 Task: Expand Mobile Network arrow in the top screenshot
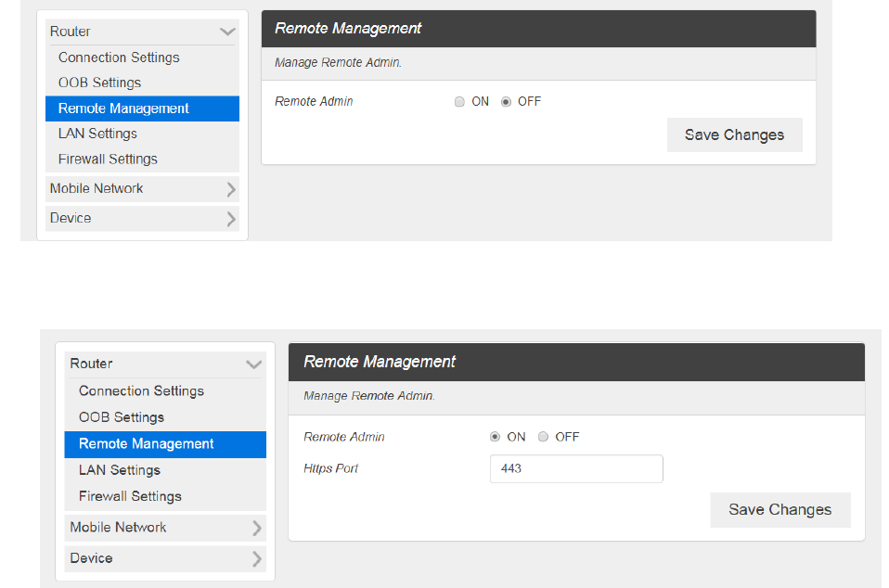231,189
